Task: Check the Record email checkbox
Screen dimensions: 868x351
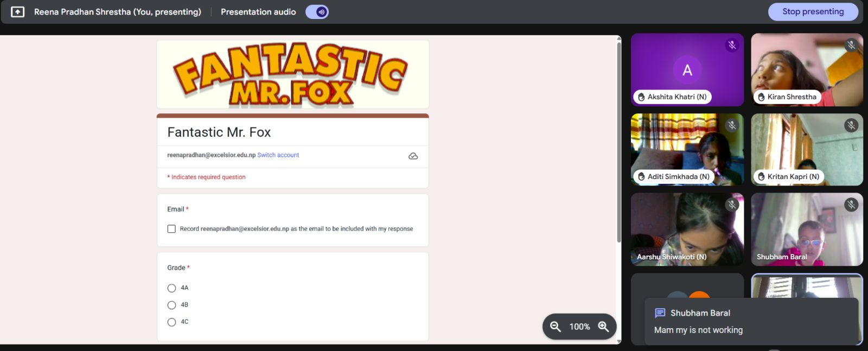Action: coord(171,229)
